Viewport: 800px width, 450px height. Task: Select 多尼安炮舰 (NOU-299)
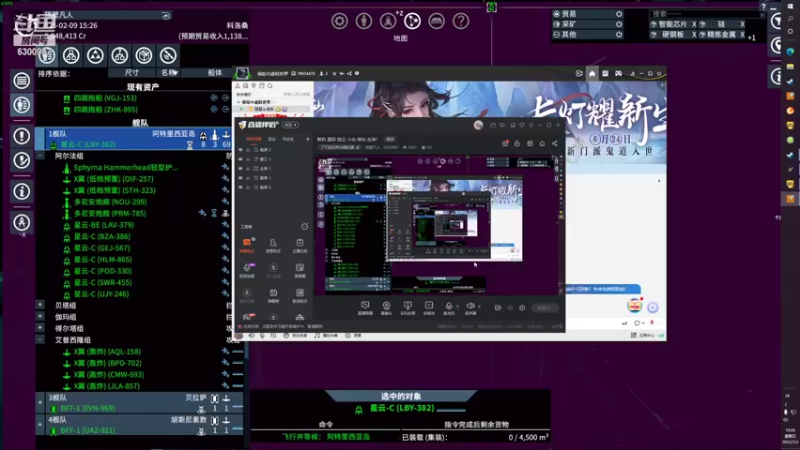(110, 202)
